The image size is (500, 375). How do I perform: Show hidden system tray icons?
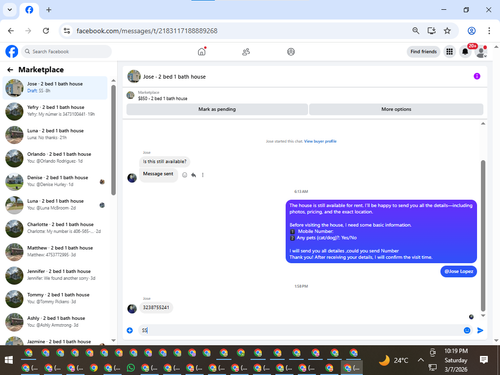[x=421, y=360]
